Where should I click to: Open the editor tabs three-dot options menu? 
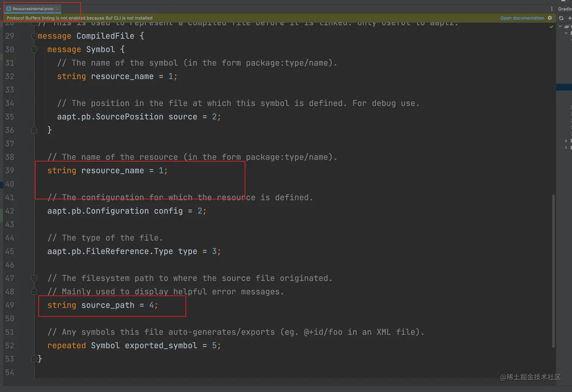pos(552,9)
